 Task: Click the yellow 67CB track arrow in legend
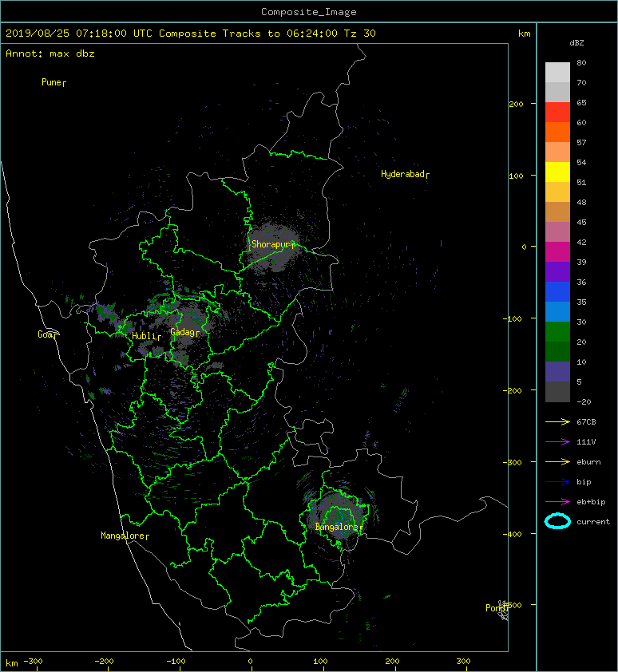point(557,421)
